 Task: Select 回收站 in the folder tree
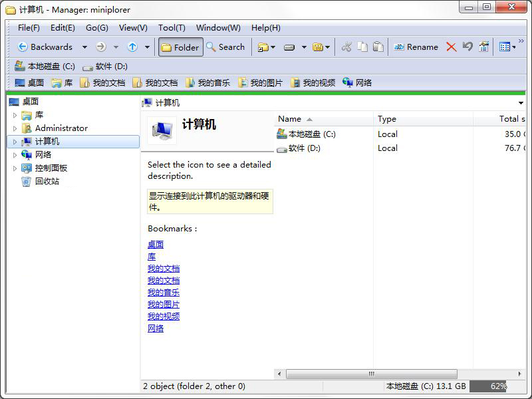click(47, 182)
